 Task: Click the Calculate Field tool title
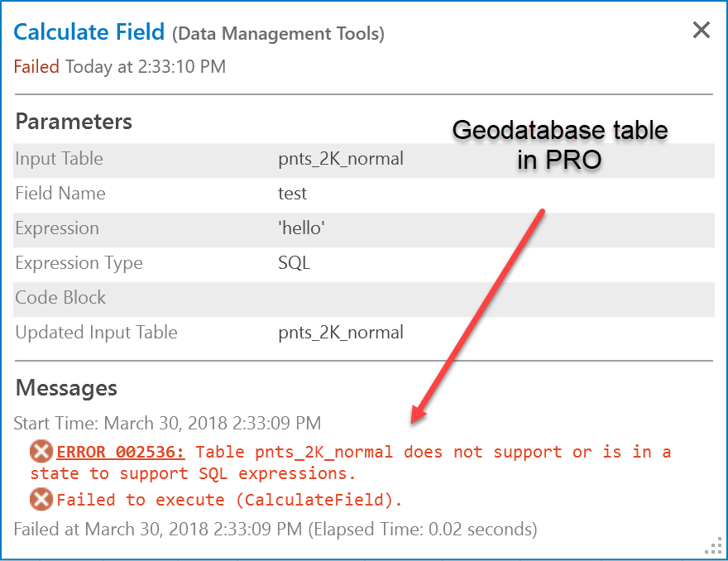pyautogui.click(x=89, y=32)
